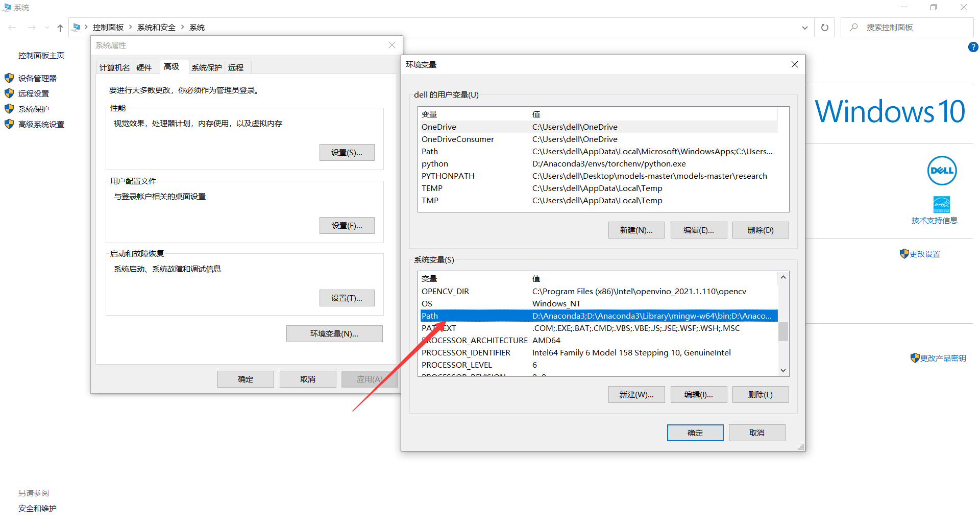
Task: Open 高级系统设置 link
Action: click(41, 124)
